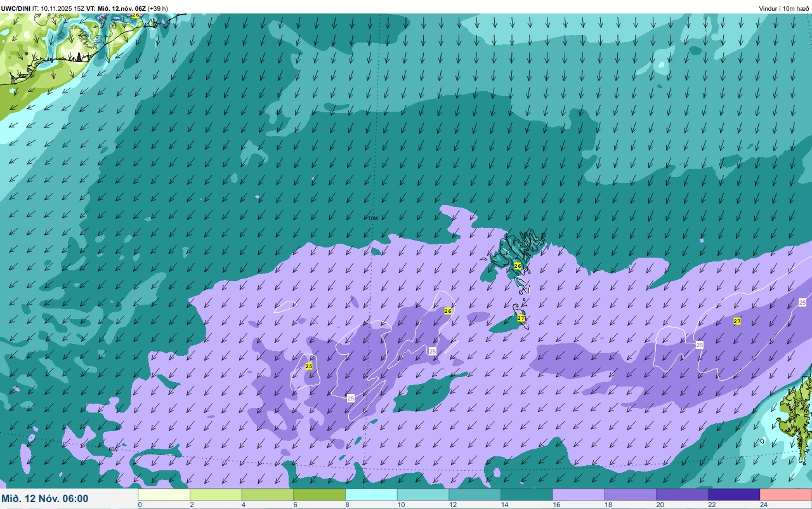Pick the pink above-24 legend swatch
Screen dimensions: 812x509
[x=786, y=494]
